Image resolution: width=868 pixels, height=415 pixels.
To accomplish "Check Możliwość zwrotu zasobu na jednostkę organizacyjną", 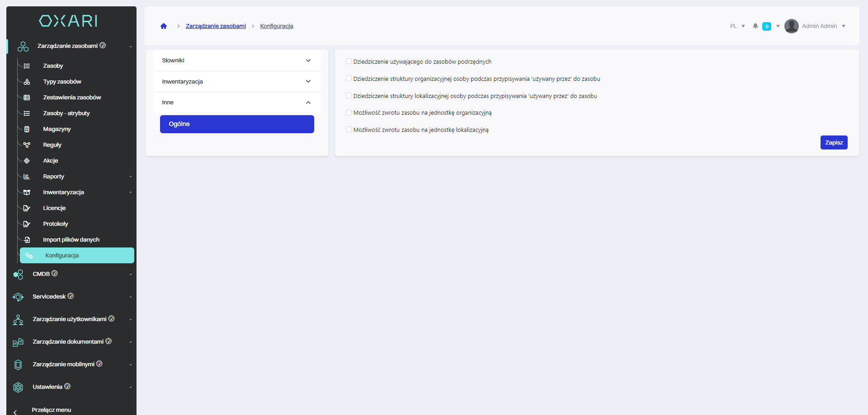I will [349, 113].
